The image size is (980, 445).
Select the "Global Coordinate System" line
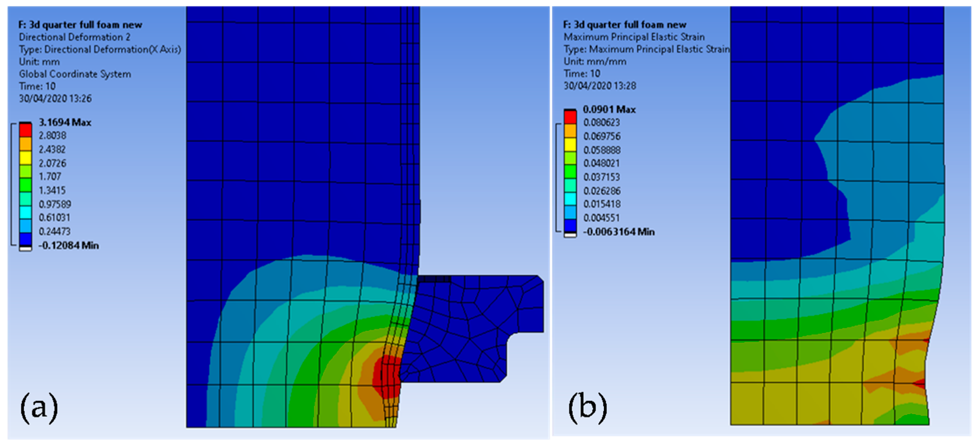(x=75, y=74)
